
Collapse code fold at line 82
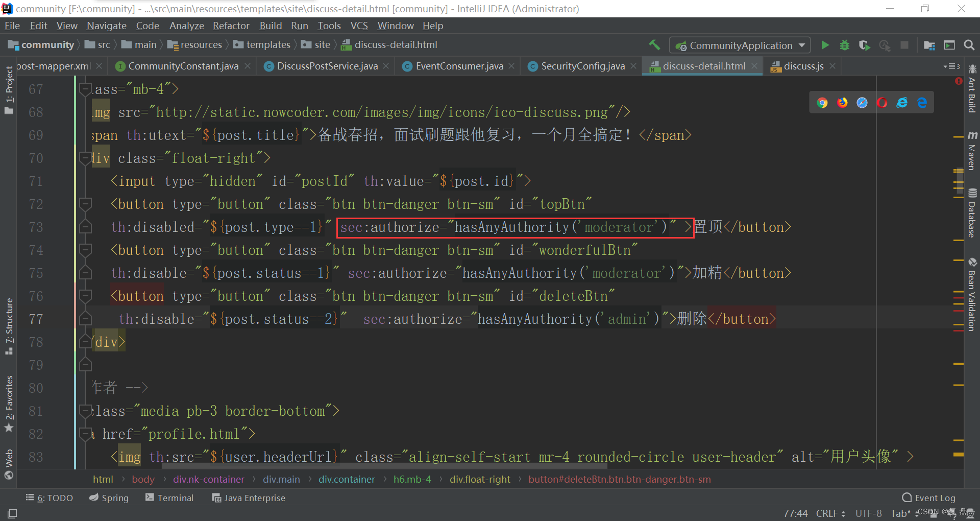tap(85, 434)
